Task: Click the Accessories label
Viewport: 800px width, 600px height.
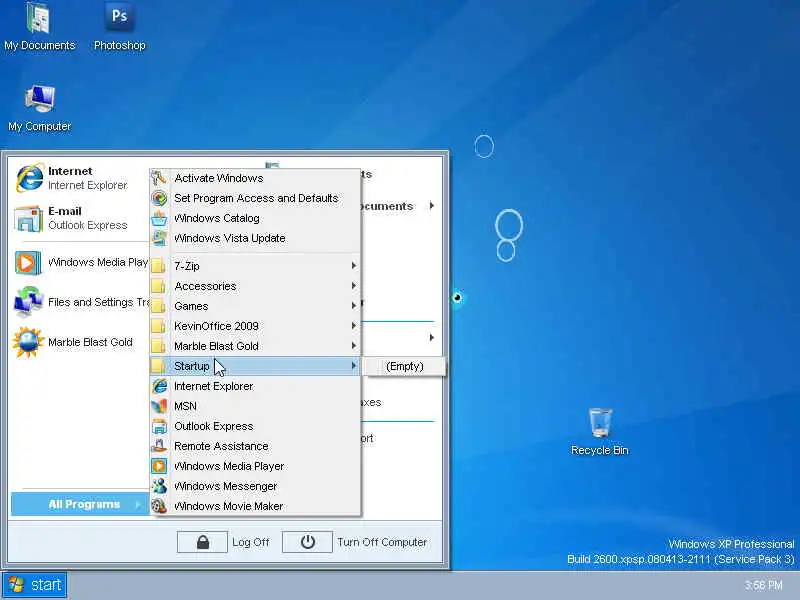Action: (205, 286)
